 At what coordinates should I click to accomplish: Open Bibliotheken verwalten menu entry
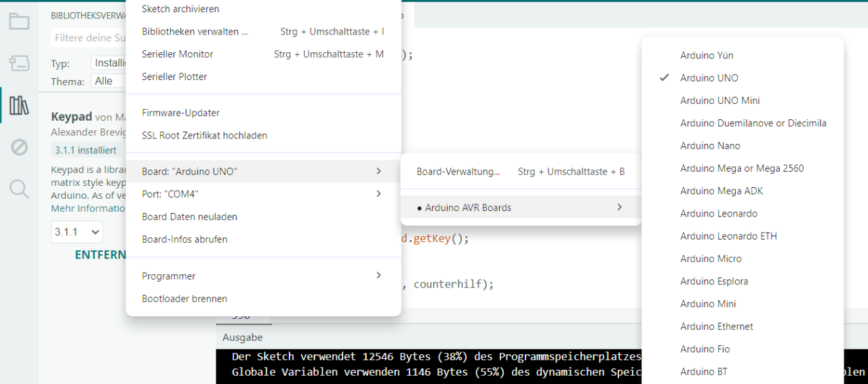(263, 31)
